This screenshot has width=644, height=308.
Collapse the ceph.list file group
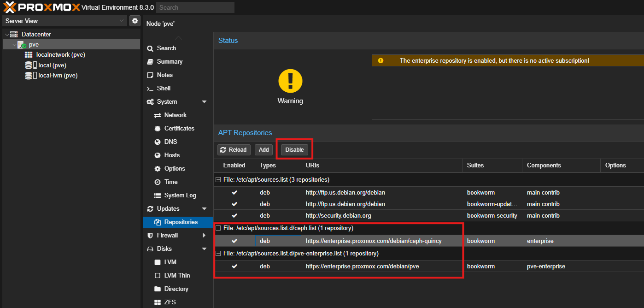point(219,228)
